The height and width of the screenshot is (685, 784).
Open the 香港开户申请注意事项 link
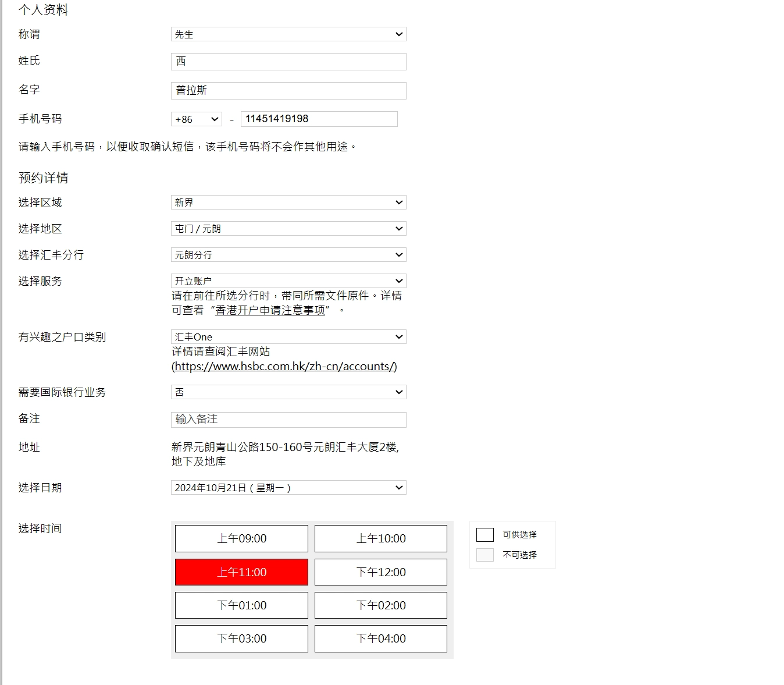(270, 311)
